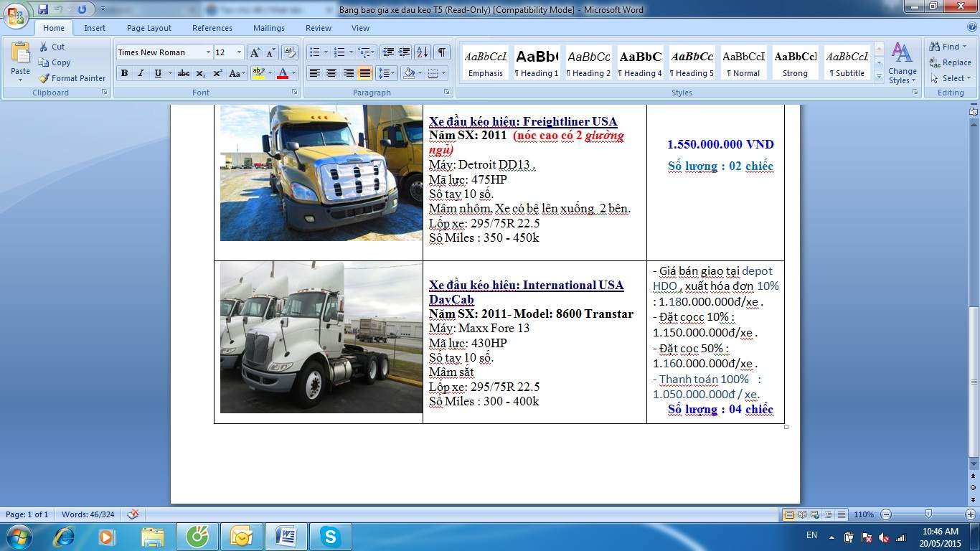Select the Sort paragraph icon
Screen dimensions: 980x551
423,52
